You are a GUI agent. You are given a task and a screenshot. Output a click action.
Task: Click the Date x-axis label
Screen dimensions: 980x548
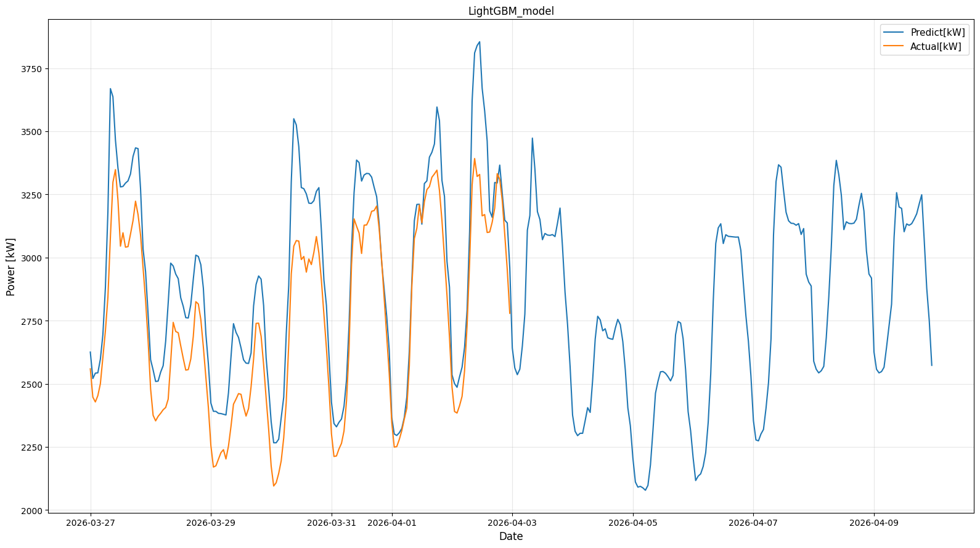pyautogui.click(x=511, y=536)
